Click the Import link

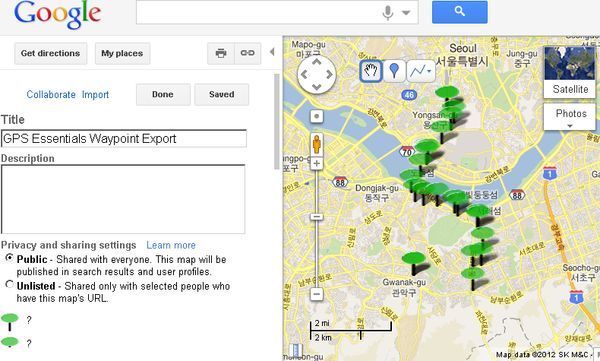pyautogui.click(x=95, y=95)
